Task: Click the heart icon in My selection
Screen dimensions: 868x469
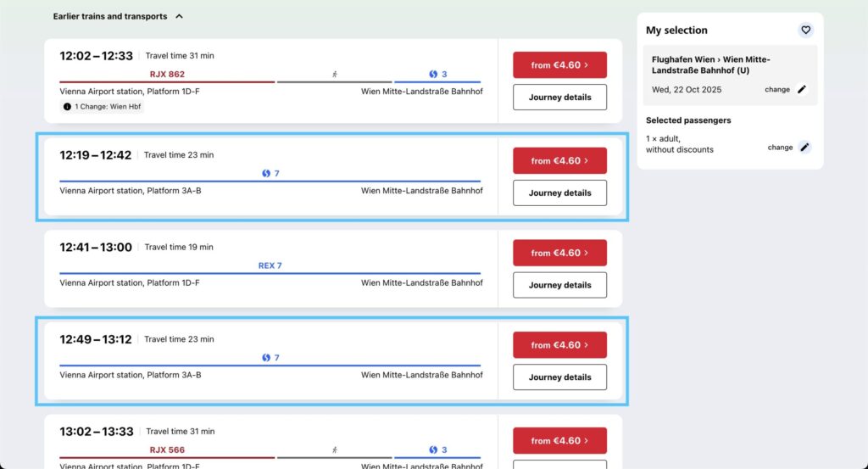Action: 805,30
